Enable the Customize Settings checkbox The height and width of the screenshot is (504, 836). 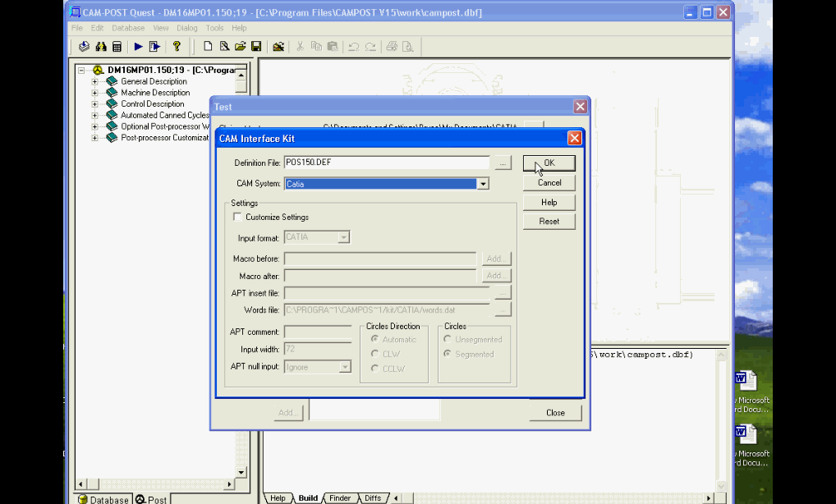(237, 217)
